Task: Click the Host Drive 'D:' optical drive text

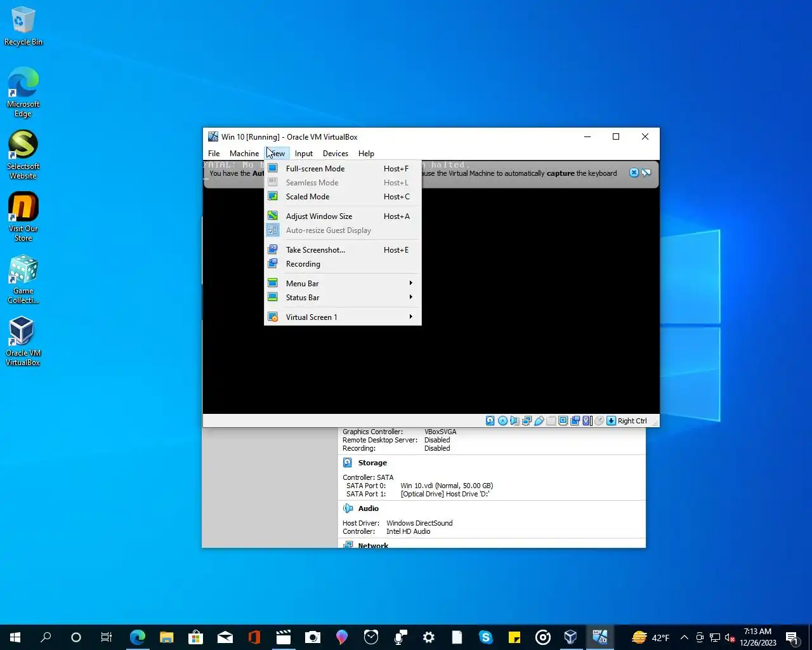Action: point(445,494)
